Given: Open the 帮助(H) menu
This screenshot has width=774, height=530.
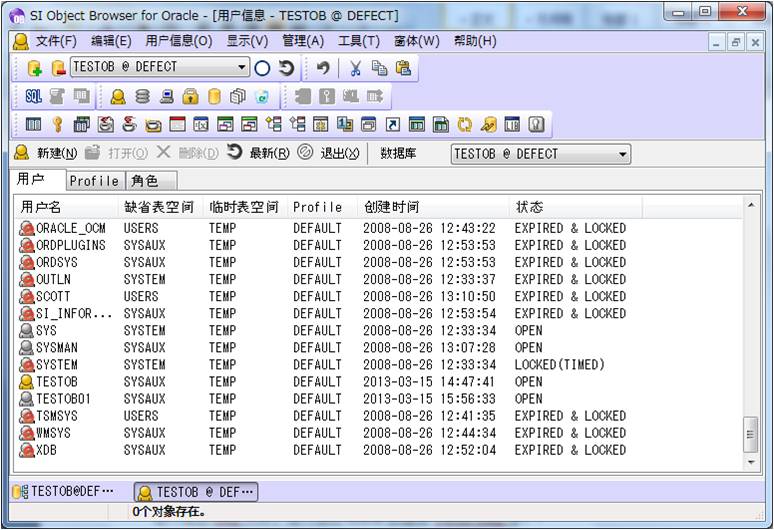Looking at the screenshot, I should [475, 40].
